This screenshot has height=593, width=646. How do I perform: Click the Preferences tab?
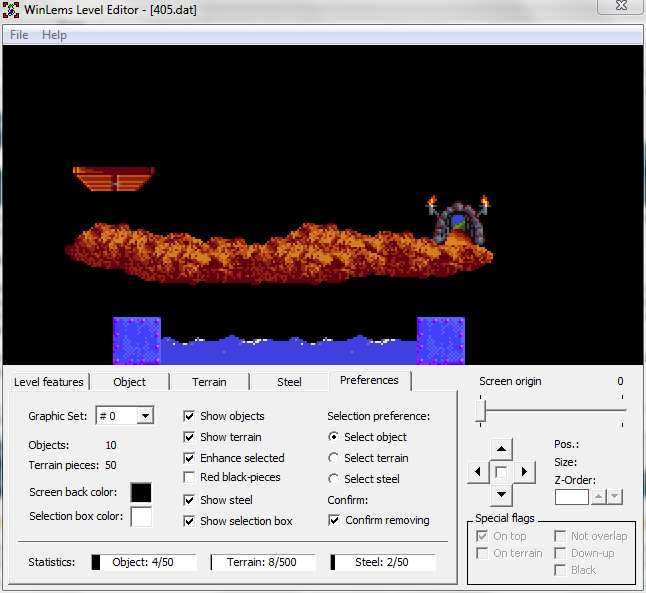pos(369,380)
